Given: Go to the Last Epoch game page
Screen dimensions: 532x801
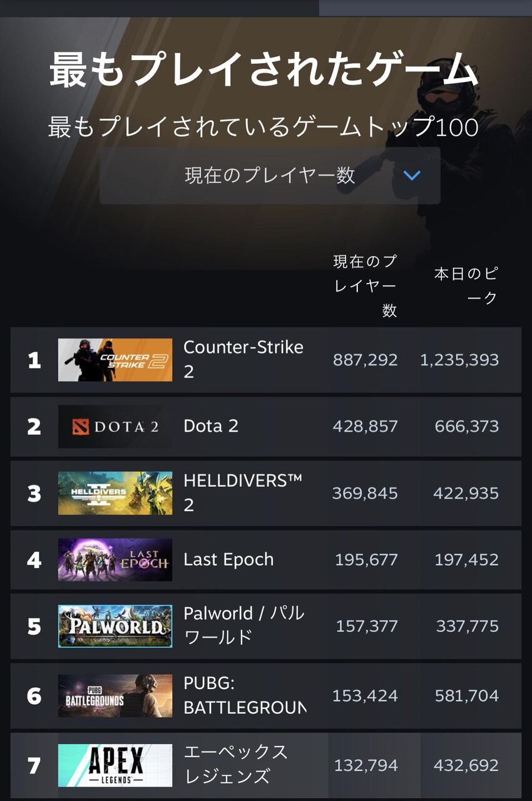Looking at the screenshot, I should point(228,559).
